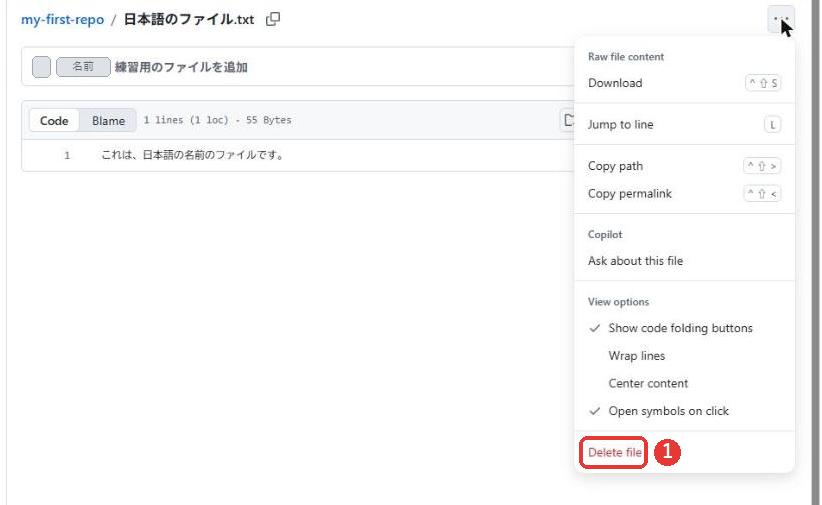Switch to the Code tab
Viewport: 822px width, 505px height.
(x=54, y=121)
